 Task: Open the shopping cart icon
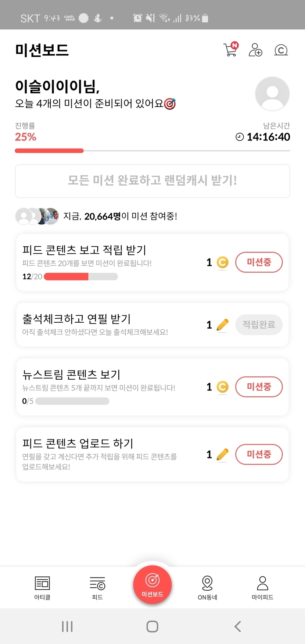(230, 50)
